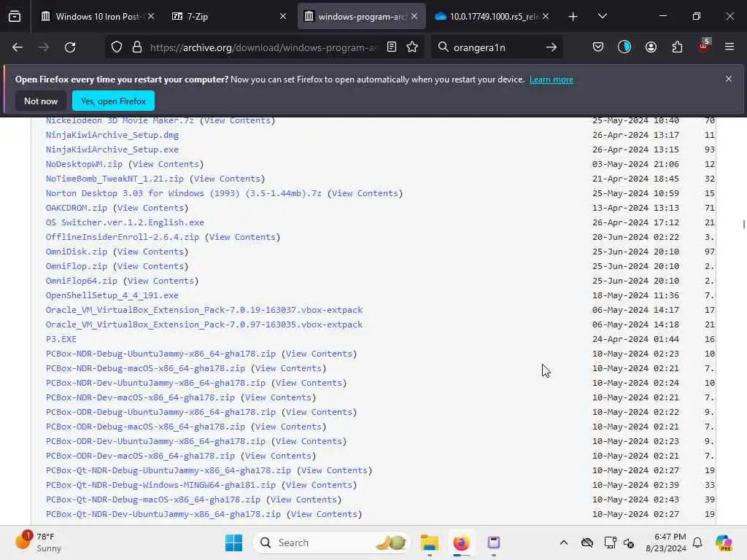View Contents of PCBox-Qt-NDR-Debug-Windows-MINGW64 zip
Image resolution: width=747 pixels, height=560 pixels.
pos(319,485)
